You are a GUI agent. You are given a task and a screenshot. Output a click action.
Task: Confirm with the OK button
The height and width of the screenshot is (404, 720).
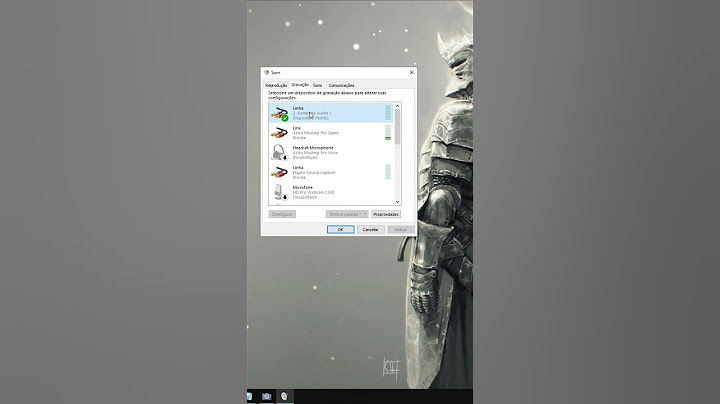340,229
